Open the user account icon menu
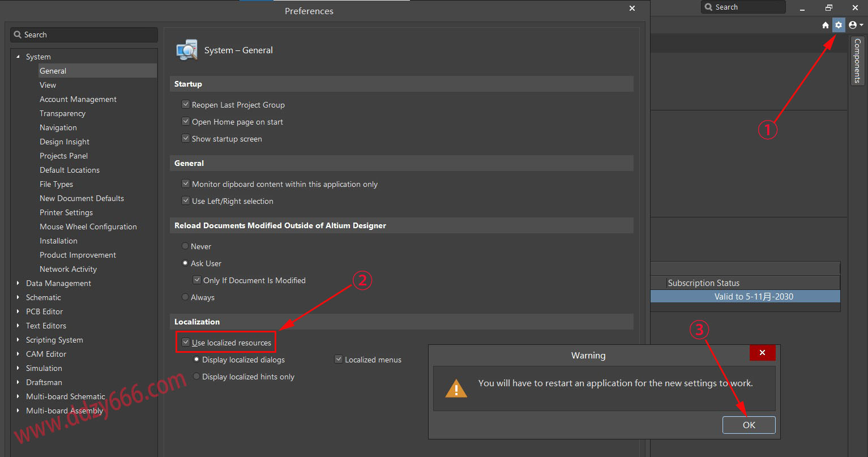 [x=855, y=25]
